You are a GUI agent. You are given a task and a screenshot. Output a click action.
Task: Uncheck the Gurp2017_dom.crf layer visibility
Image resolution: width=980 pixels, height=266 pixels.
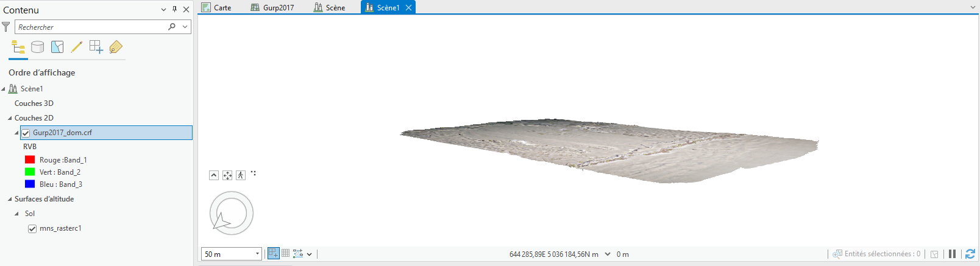point(26,133)
